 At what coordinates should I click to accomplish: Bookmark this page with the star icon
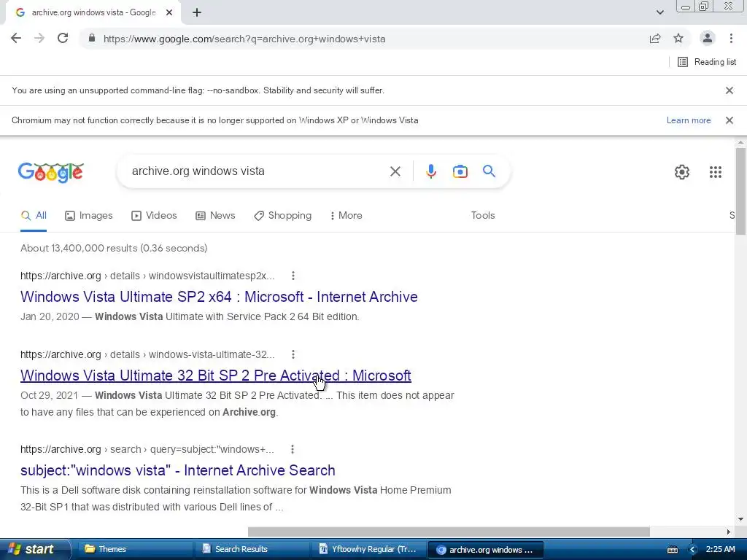click(x=678, y=39)
